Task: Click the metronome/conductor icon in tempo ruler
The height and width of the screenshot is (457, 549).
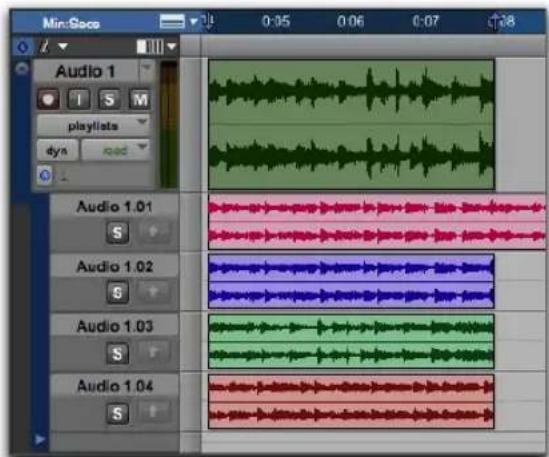Action: (44, 47)
